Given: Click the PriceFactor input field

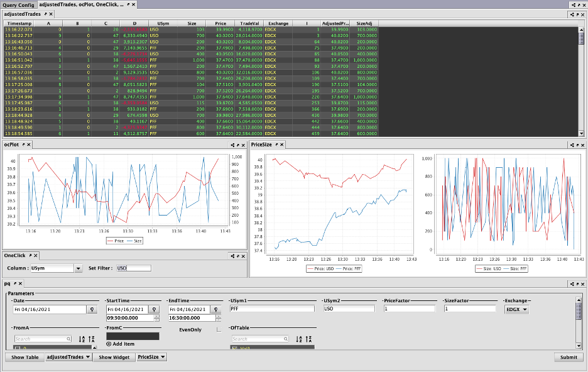Looking at the screenshot, I should point(410,309).
